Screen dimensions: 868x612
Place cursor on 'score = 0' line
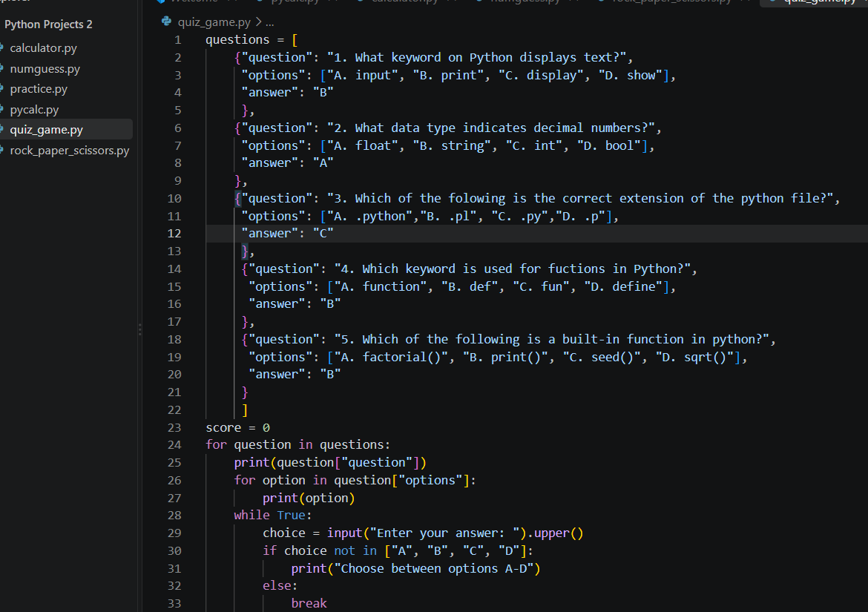237,428
